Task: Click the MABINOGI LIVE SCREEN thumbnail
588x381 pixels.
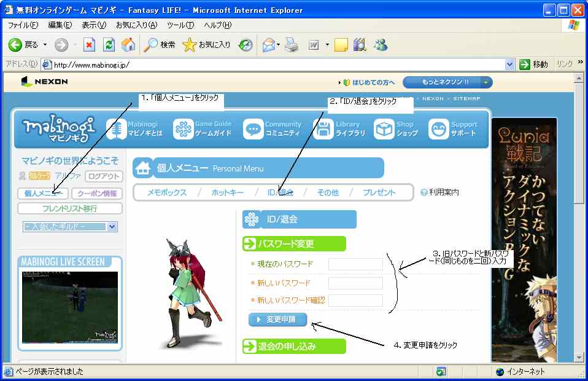Action: pyautogui.click(x=70, y=307)
